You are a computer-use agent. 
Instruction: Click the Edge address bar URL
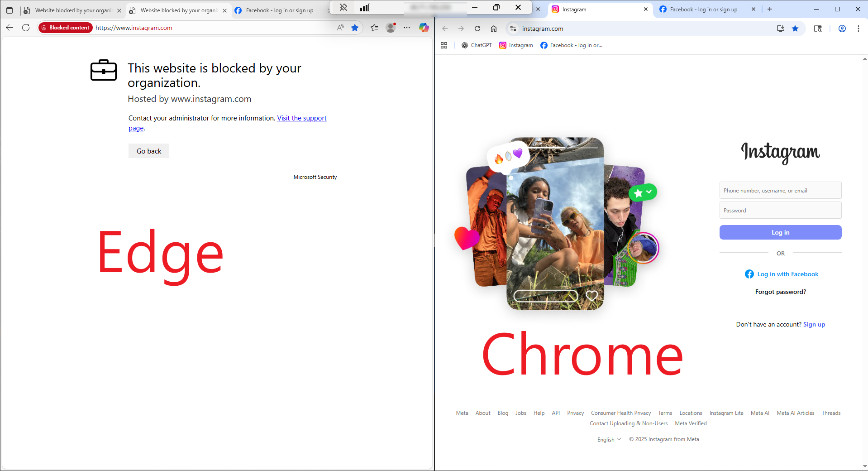pyautogui.click(x=134, y=28)
